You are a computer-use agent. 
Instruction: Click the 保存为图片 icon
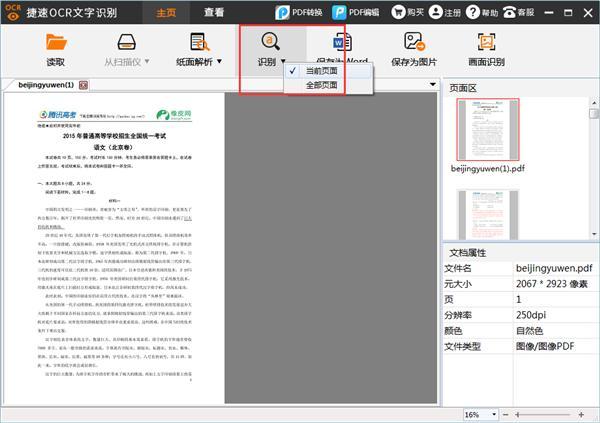pos(414,41)
